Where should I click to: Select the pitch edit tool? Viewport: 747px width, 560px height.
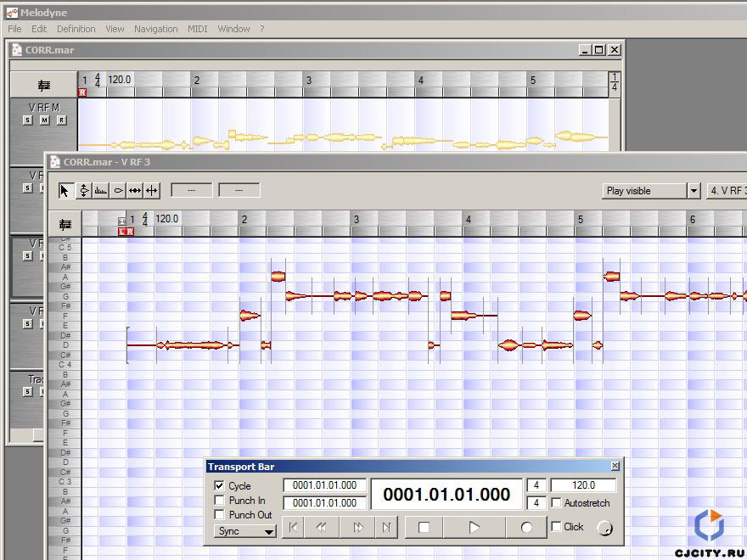[83, 191]
